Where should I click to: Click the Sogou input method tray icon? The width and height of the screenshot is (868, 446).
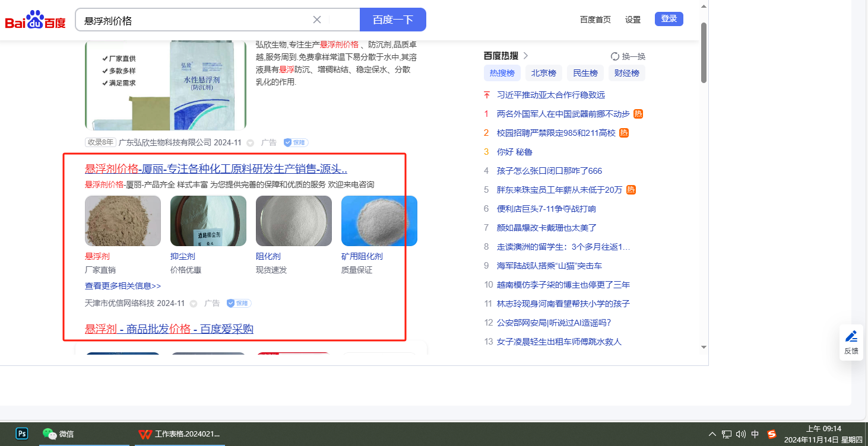pyautogui.click(x=772, y=434)
